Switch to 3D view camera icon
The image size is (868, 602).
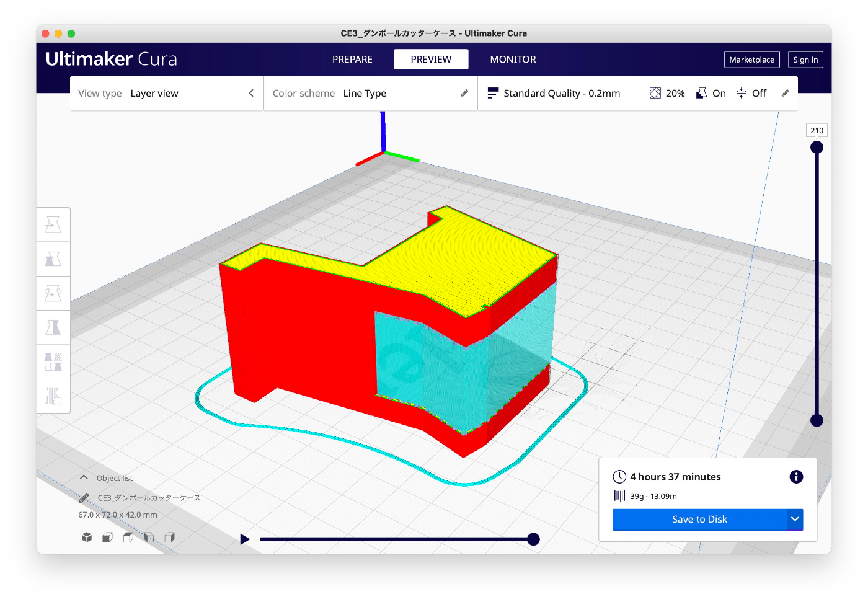coord(87,537)
